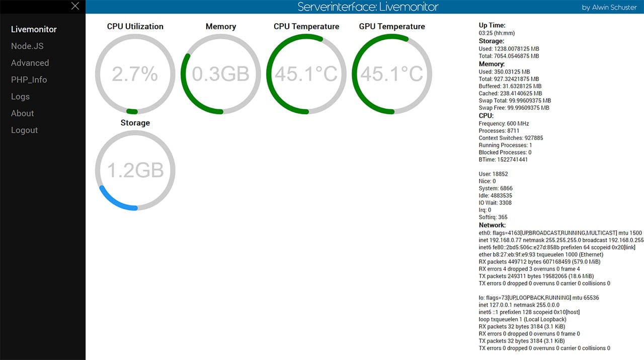Image resolution: width=644 pixels, height=360 pixels.
Task: Click 'Total: 7054.0546875 MB' storage line
Action: [509, 56]
